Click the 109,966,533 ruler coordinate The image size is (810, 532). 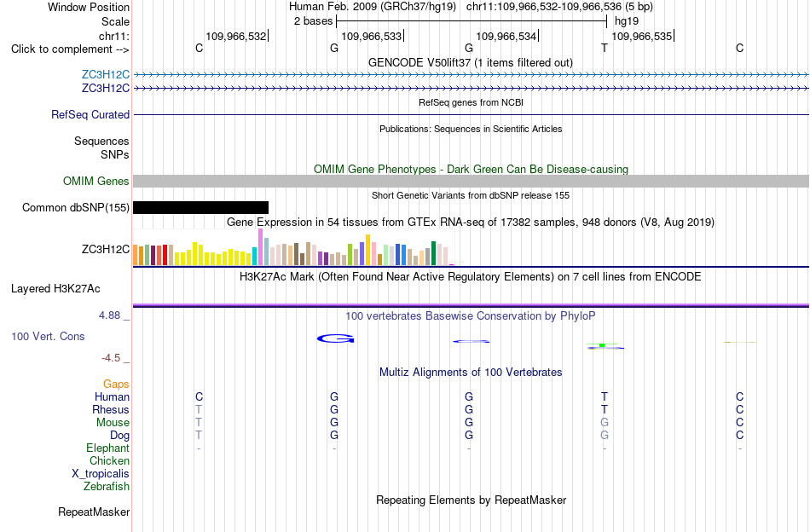(372, 36)
